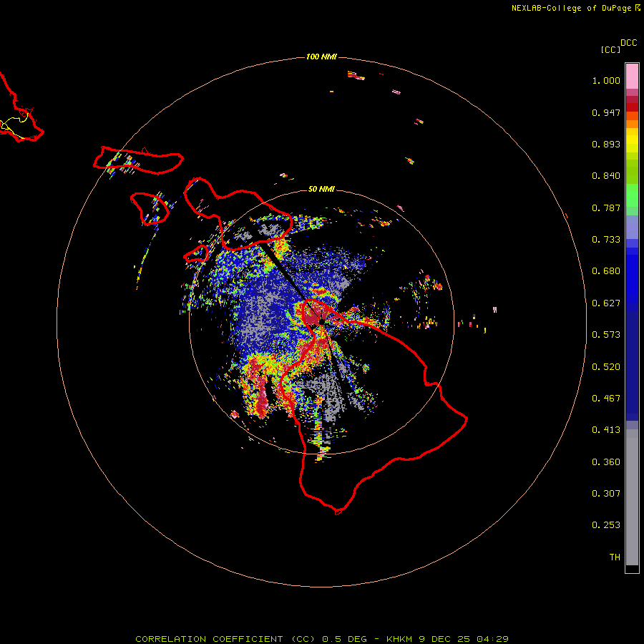Click the 0.253 color scale value
Viewport: 644px width, 644px height.
606,525
